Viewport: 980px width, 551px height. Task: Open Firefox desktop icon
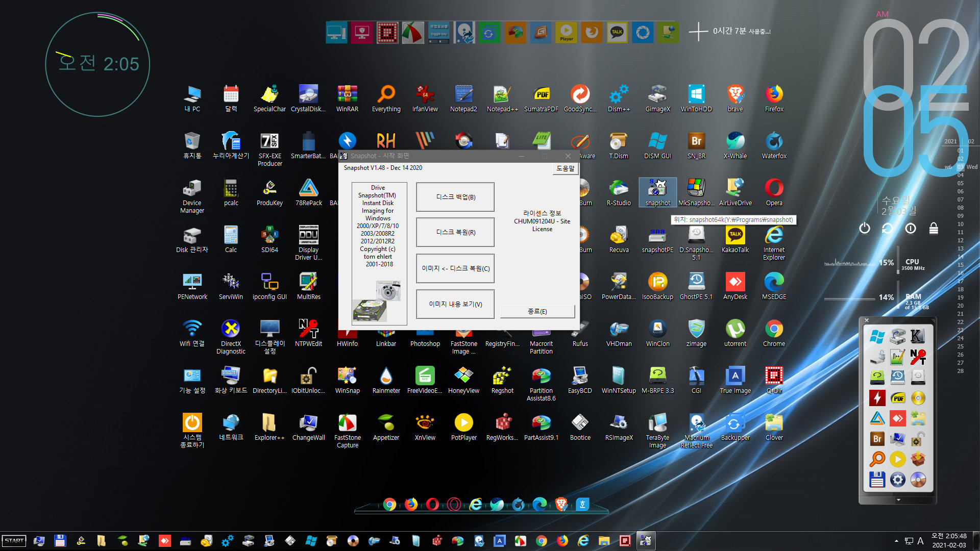tap(774, 98)
